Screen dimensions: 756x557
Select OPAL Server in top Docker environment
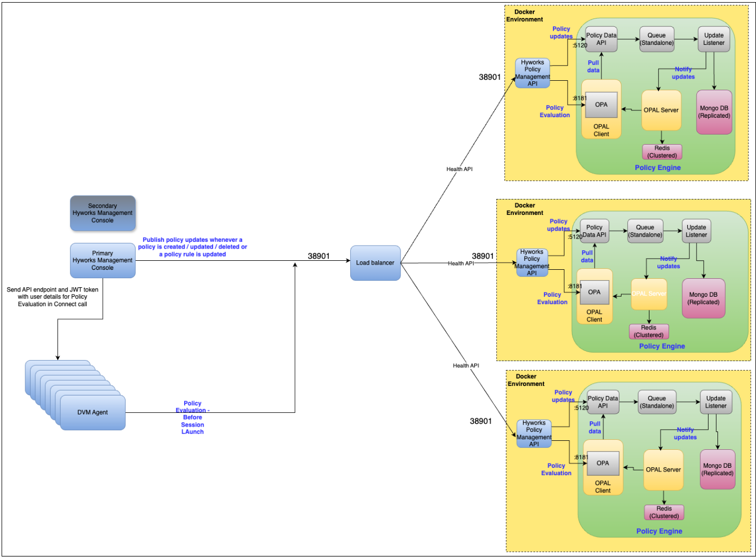pyautogui.click(x=661, y=110)
